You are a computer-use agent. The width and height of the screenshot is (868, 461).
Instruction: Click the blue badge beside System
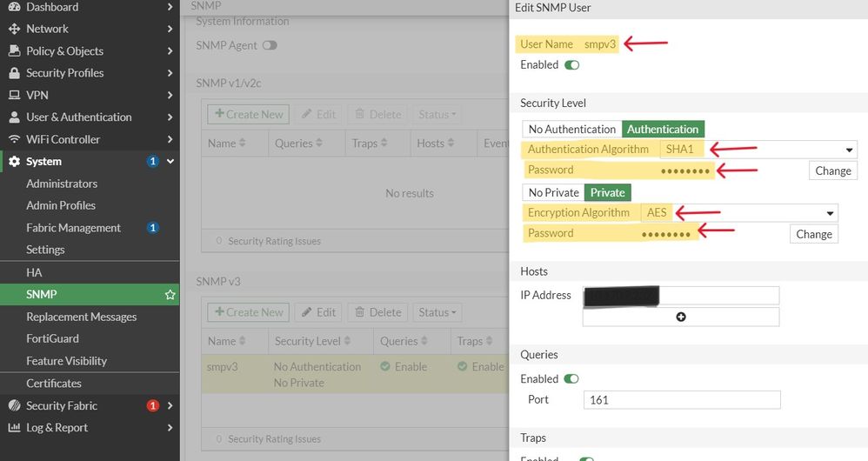[153, 162]
